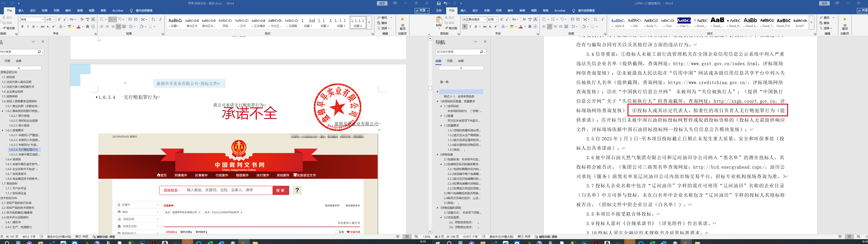Image resolution: width=868 pixels, height=244 pixels.
Task: Click the phonetic guide (wén) icon in left window
Action: point(88,19)
